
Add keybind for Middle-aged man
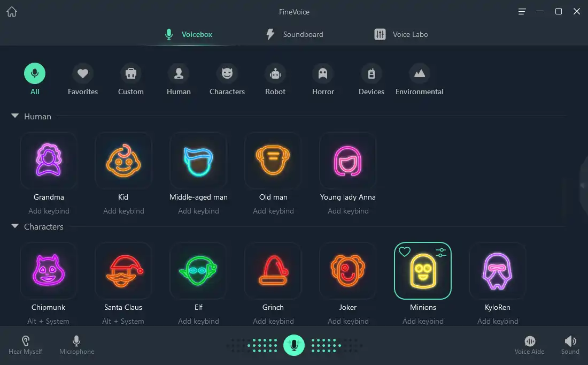[198, 211]
